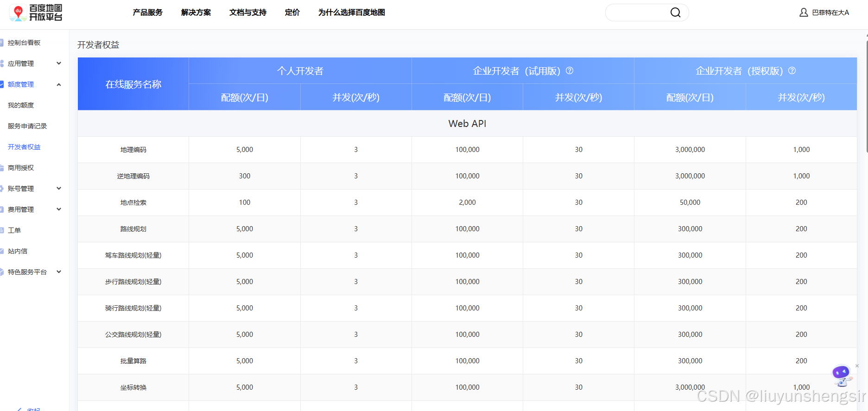Open 文档与支持 in top navigation
Image resolution: width=868 pixels, height=411 pixels.
click(x=248, y=13)
